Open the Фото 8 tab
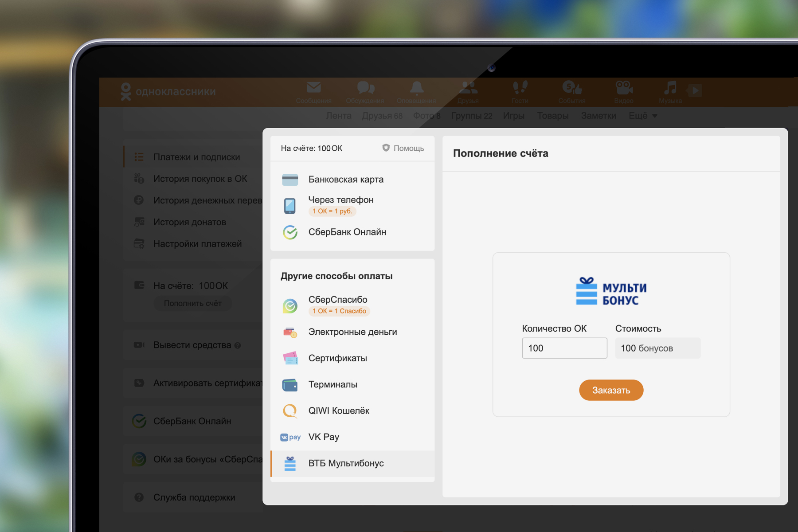Viewport: 798px width, 532px height. [x=427, y=116]
